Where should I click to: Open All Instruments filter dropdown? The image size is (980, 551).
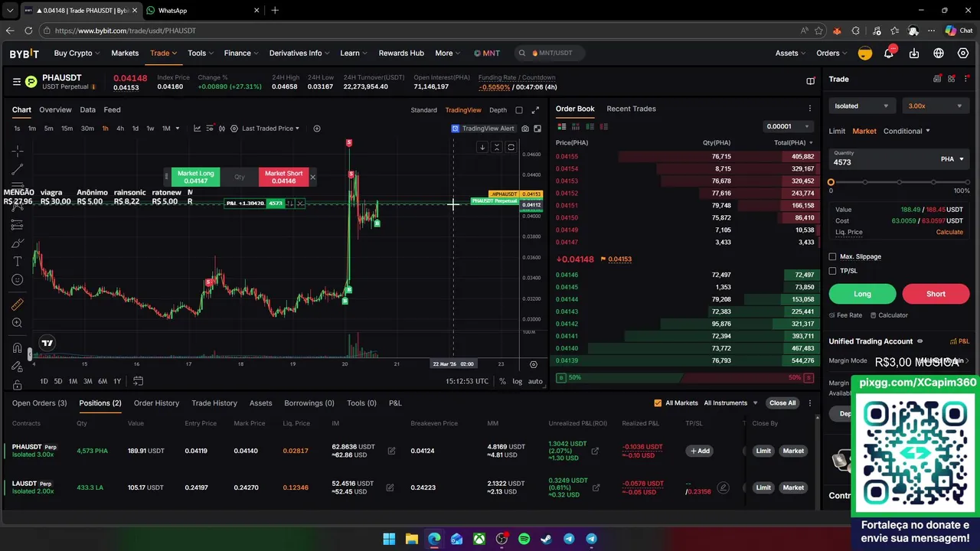(x=730, y=403)
